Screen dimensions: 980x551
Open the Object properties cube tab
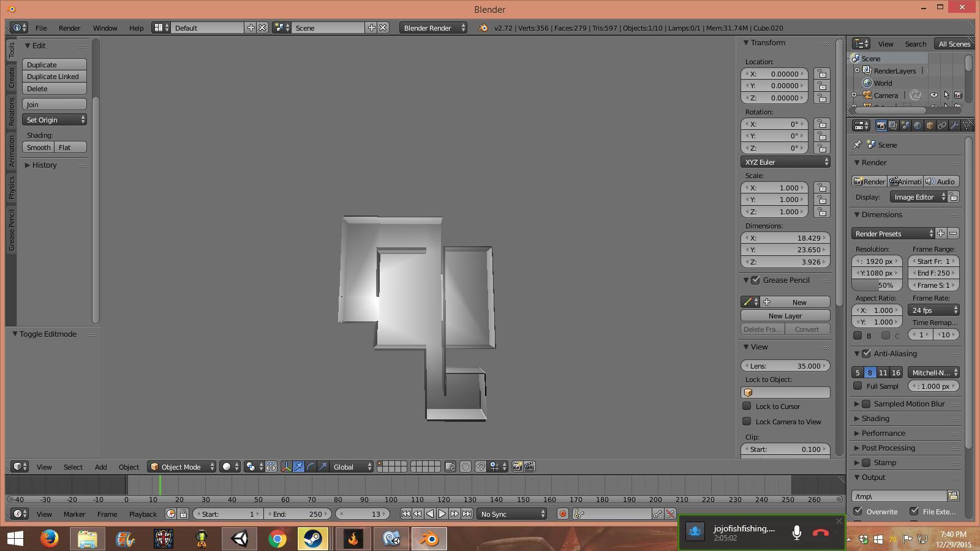tap(930, 126)
